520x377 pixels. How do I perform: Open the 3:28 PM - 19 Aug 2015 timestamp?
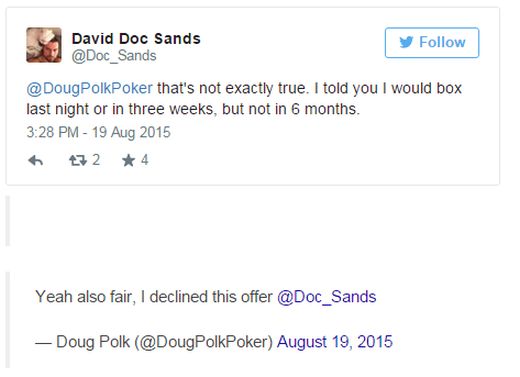tap(98, 132)
